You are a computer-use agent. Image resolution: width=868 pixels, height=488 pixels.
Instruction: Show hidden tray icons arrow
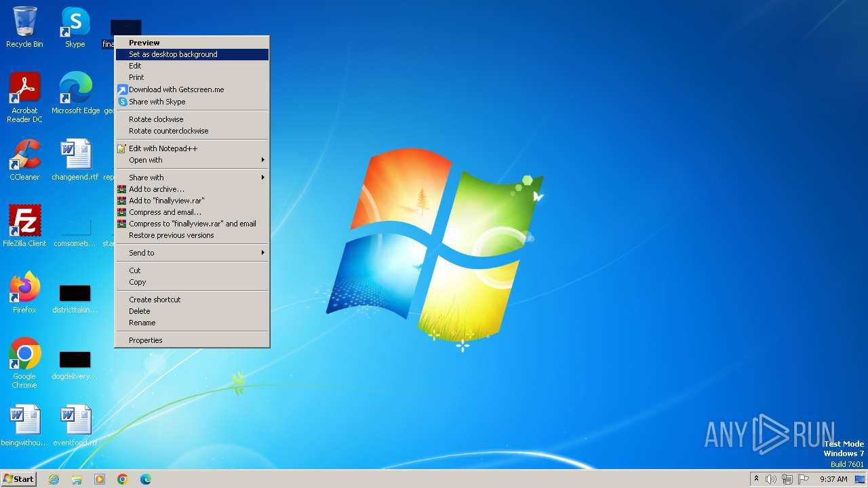pos(756,479)
